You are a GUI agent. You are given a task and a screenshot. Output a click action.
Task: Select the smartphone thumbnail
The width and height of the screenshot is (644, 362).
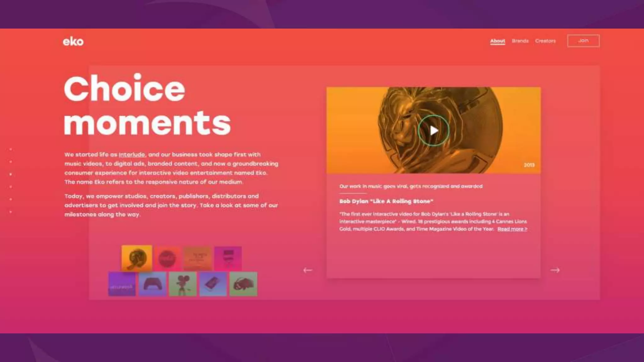pos(213,284)
